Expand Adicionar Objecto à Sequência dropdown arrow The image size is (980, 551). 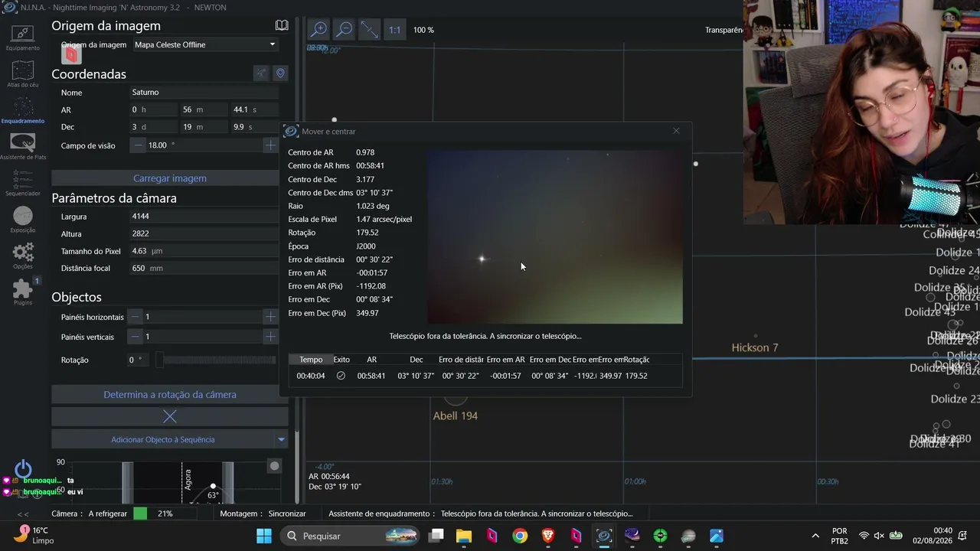point(281,439)
